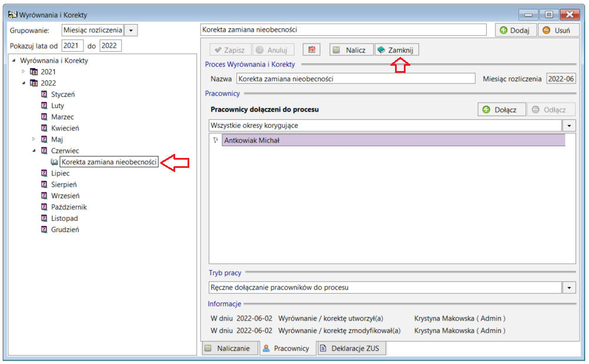Viewport: 589px width, 364px height.
Task: Click the top header name field
Action: pos(343,29)
